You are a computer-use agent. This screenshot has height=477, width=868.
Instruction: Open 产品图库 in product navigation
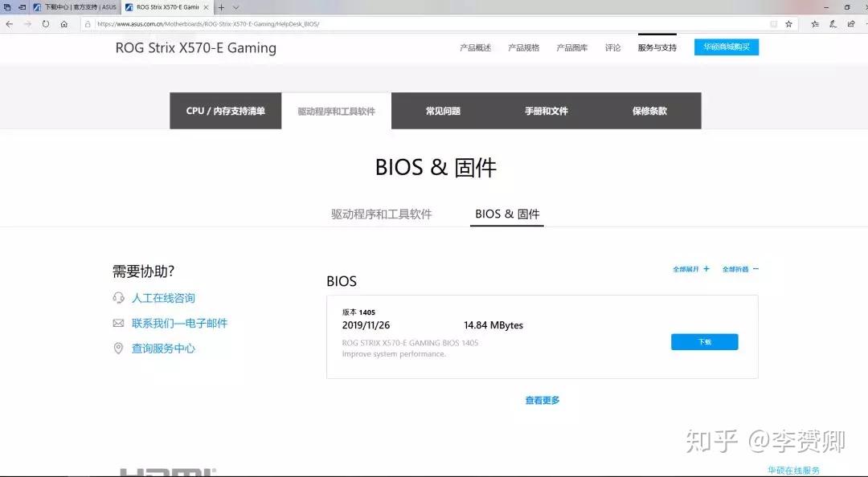pos(572,47)
